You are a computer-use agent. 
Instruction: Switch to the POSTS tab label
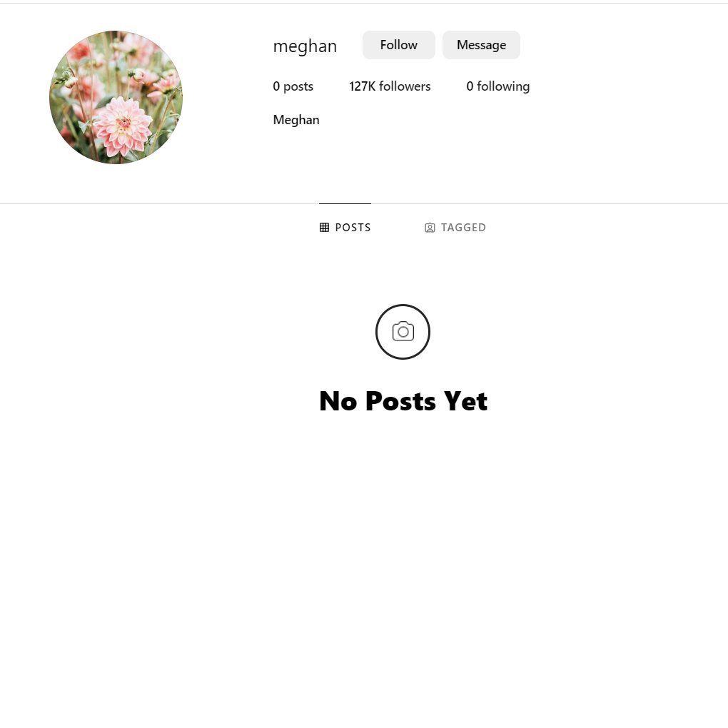click(353, 228)
